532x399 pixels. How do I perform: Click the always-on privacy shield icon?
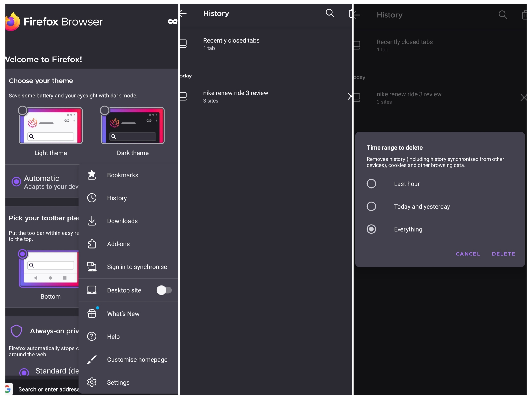tap(16, 331)
